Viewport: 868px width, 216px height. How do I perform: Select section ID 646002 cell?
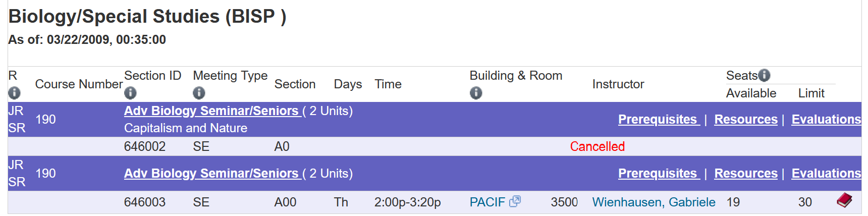(x=145, y=146)
